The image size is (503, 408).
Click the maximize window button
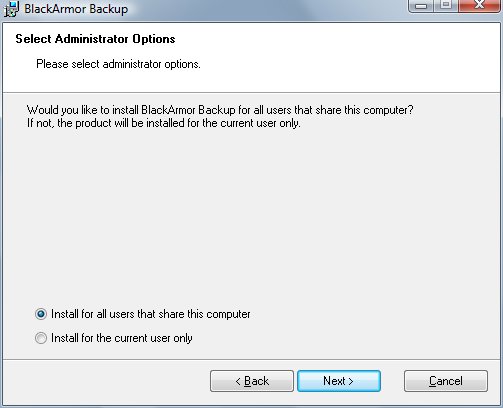click(x=446, y=5)
